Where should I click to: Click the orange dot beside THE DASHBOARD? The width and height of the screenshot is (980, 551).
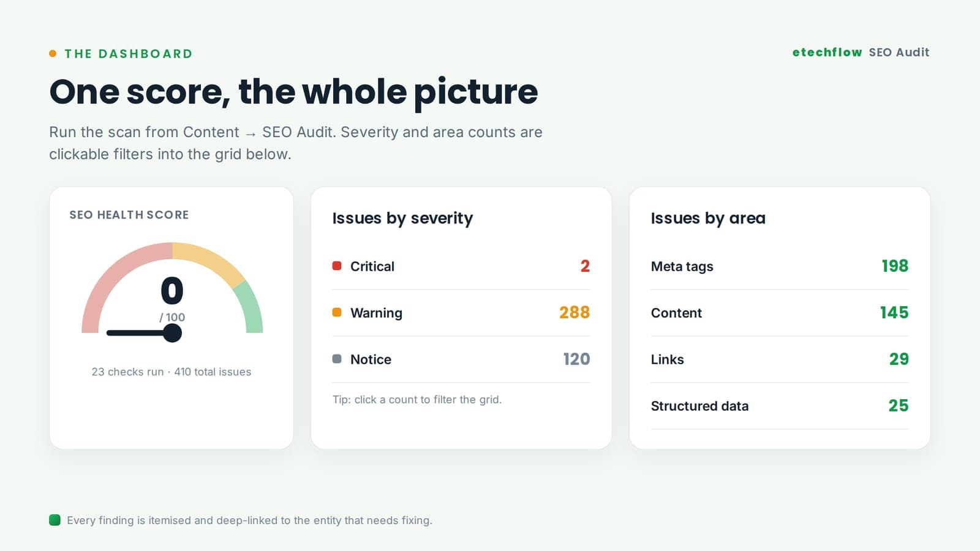click(x=53, y=54)
